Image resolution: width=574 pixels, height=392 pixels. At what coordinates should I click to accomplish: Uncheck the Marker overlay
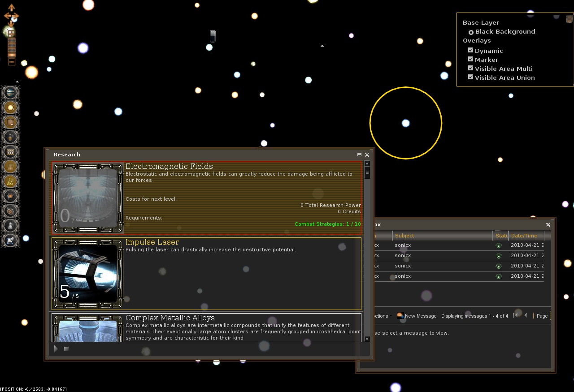coord(470,60)
